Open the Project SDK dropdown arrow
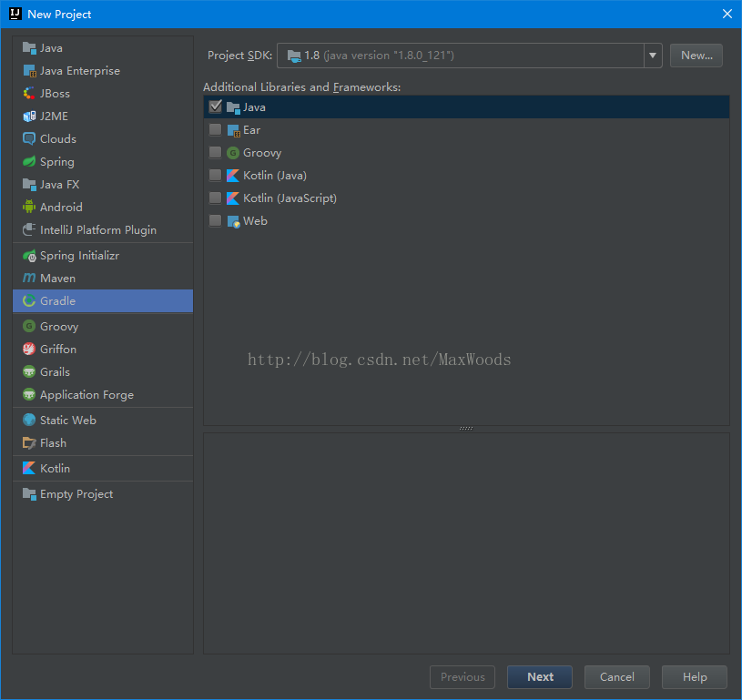 point(653,56)
